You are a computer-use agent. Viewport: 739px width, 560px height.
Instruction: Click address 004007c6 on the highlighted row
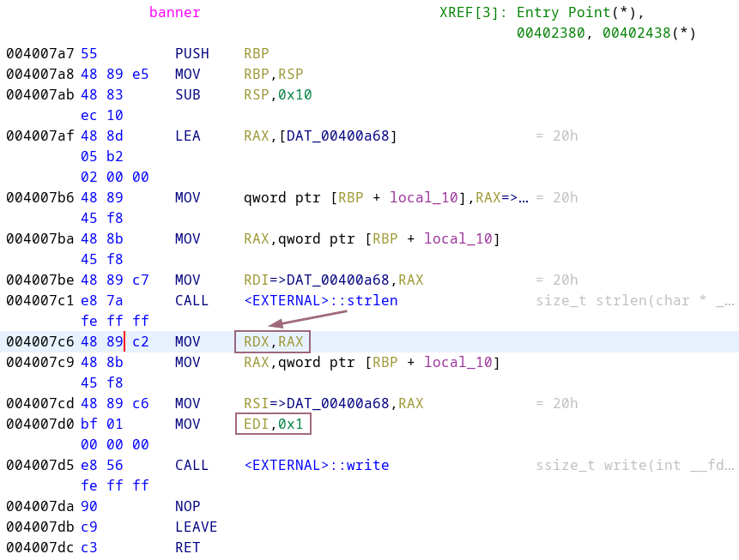click(40, 341)
